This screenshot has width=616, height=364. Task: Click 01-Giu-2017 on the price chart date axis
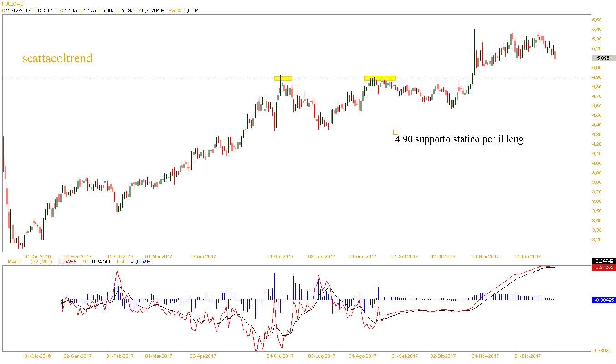(x=280, y=256)
